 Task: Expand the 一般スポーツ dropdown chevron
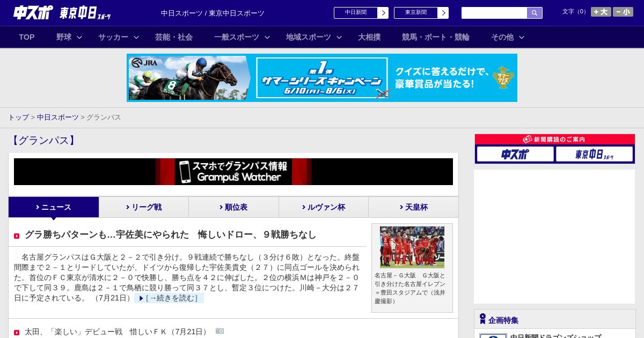(267, 37)
